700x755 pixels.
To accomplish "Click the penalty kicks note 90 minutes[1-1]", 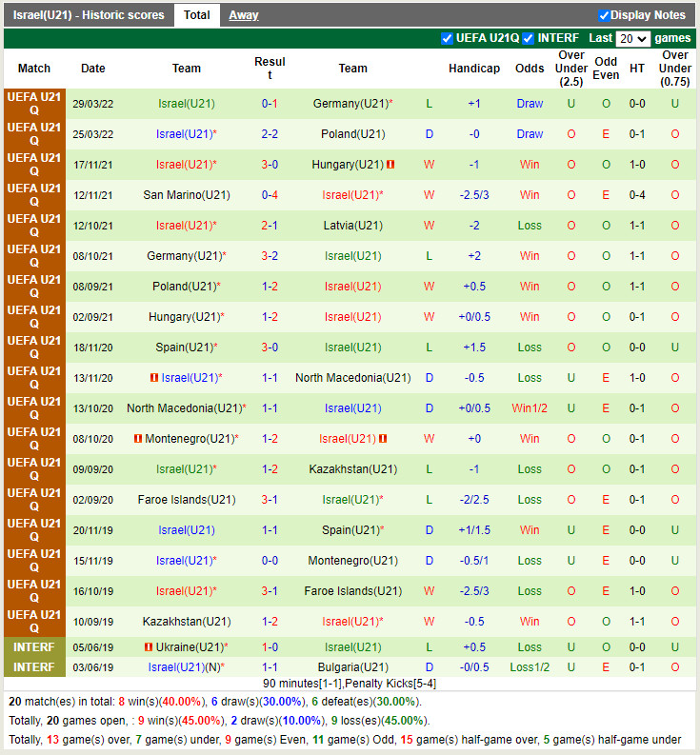I will click(x=350, y=684).
